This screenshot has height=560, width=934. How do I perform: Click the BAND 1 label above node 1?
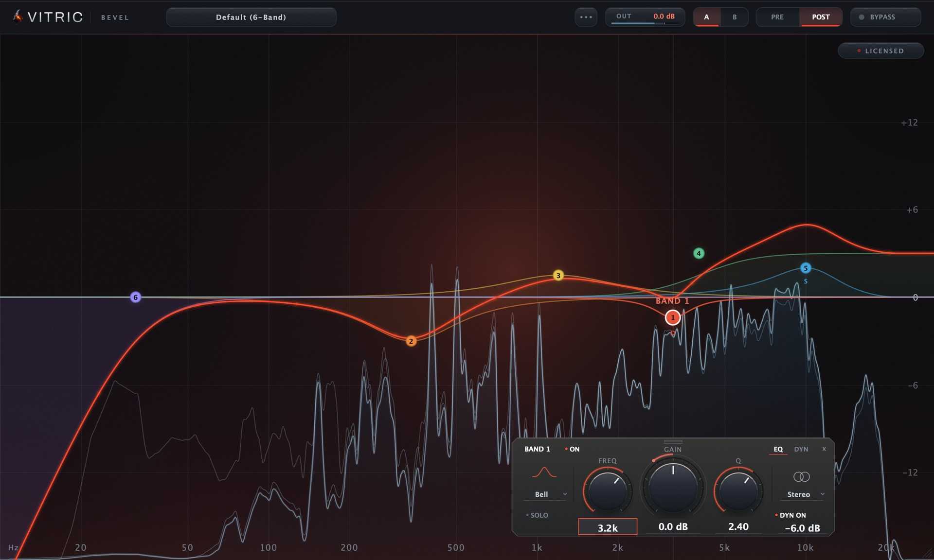[x=672, y=301]
